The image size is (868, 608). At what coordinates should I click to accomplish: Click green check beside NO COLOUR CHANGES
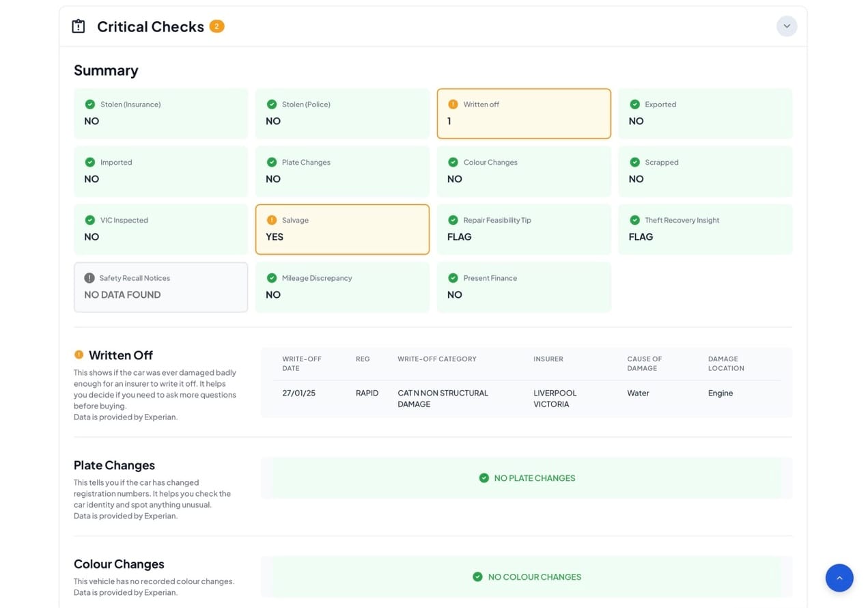click(x=478, y=577)
